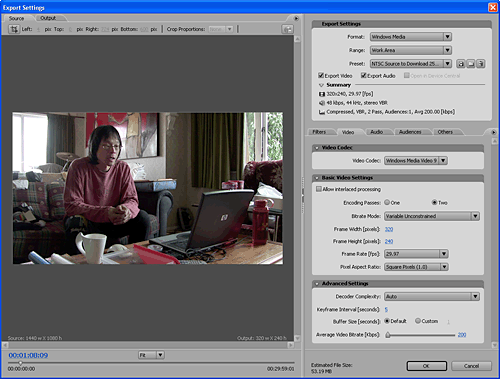500x379 pixels.
Task: Toggle the Export Video checkbox
Action: coord(321,75)
